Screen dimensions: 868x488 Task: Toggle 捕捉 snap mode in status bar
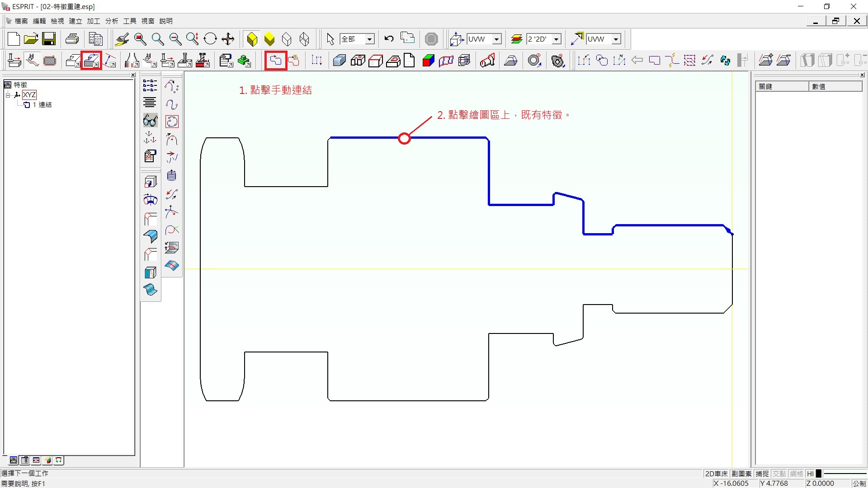pos(762,474)
